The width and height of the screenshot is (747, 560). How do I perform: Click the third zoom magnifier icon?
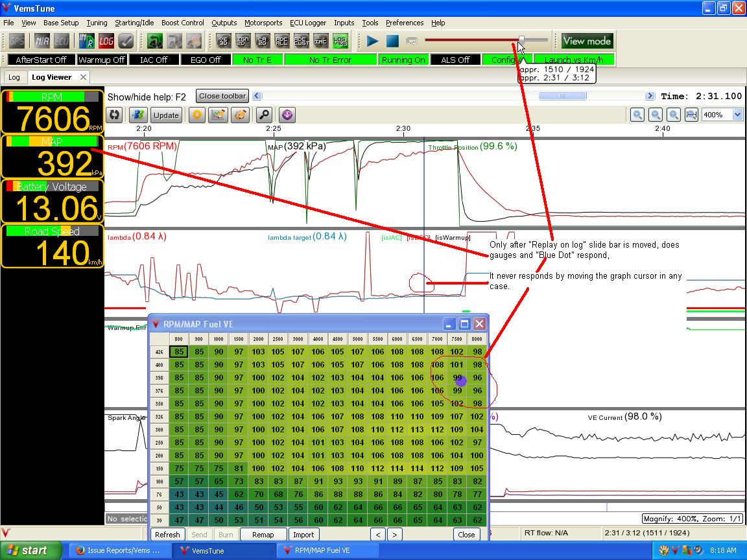[x=673, y=115]
